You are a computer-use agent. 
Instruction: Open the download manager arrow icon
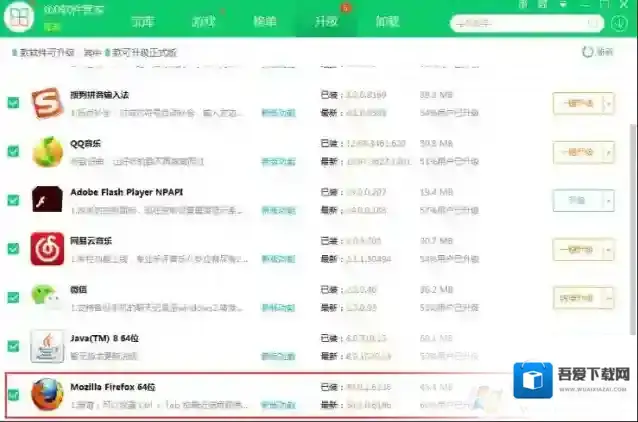point(619,22)
